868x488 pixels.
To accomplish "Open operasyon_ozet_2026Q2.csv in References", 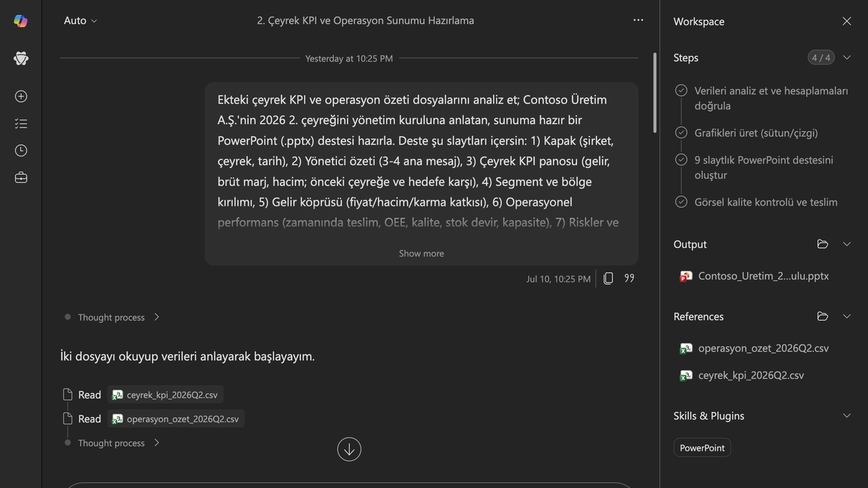I will pos(763,348).
